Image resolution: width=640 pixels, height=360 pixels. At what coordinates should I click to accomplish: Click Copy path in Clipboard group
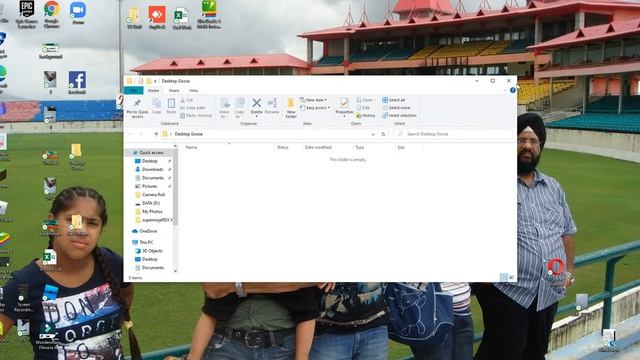click(193, 108)
